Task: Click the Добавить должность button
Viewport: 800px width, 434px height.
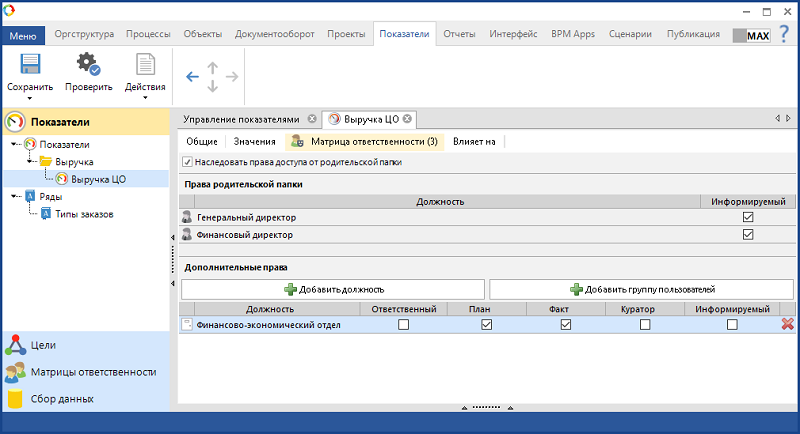Action: point(333,288)
